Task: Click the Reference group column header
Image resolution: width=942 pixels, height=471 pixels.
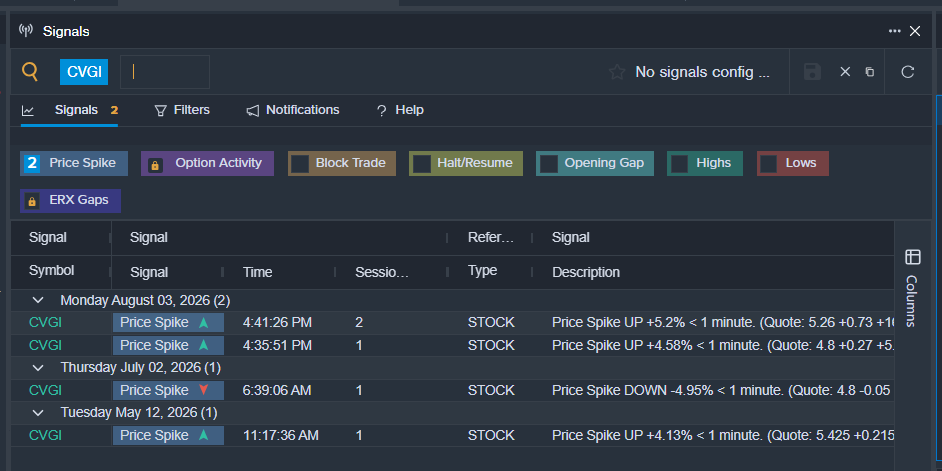Action: (491, 237)
